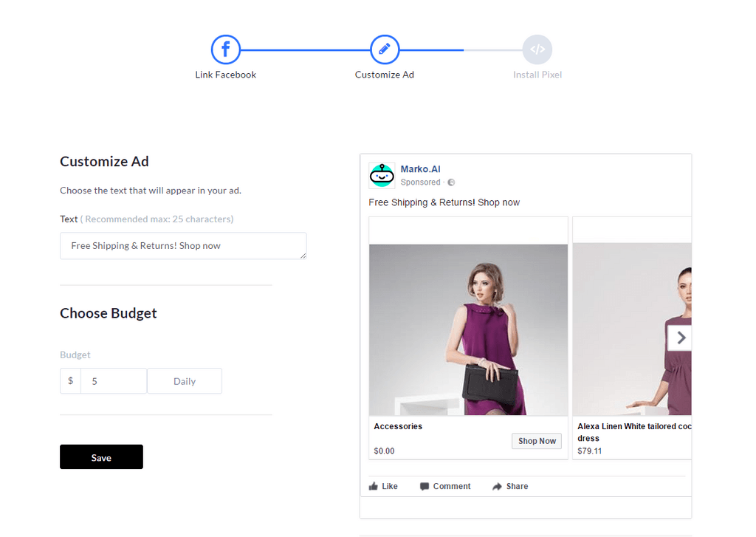Click the Accessories product image

468,329
